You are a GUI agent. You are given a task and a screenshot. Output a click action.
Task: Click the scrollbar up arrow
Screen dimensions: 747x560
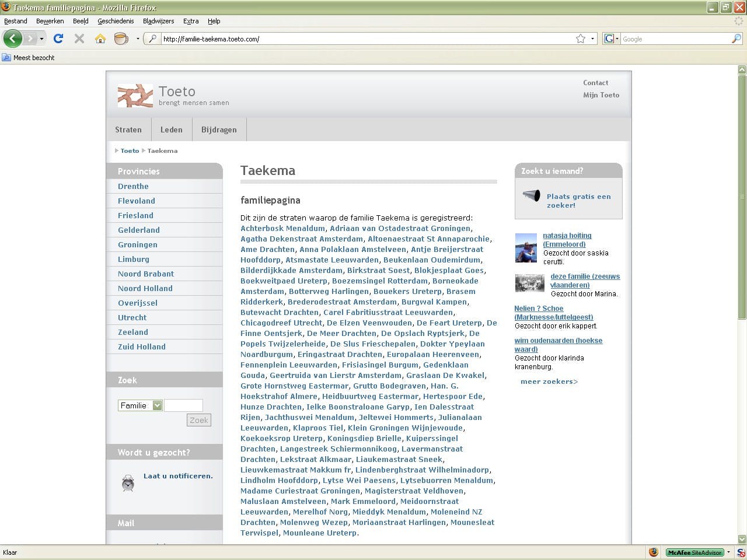742,69
